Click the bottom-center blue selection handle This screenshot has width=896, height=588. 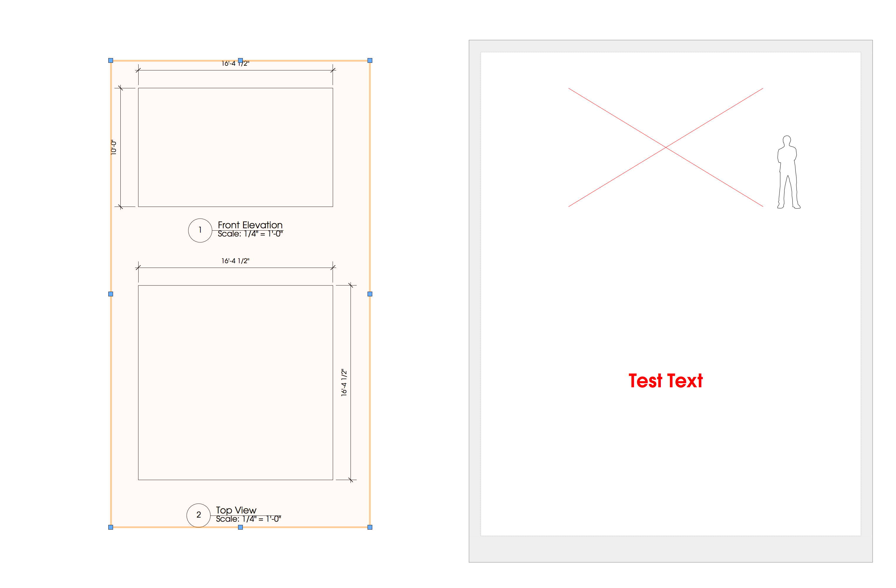click(x=240, y=527)
